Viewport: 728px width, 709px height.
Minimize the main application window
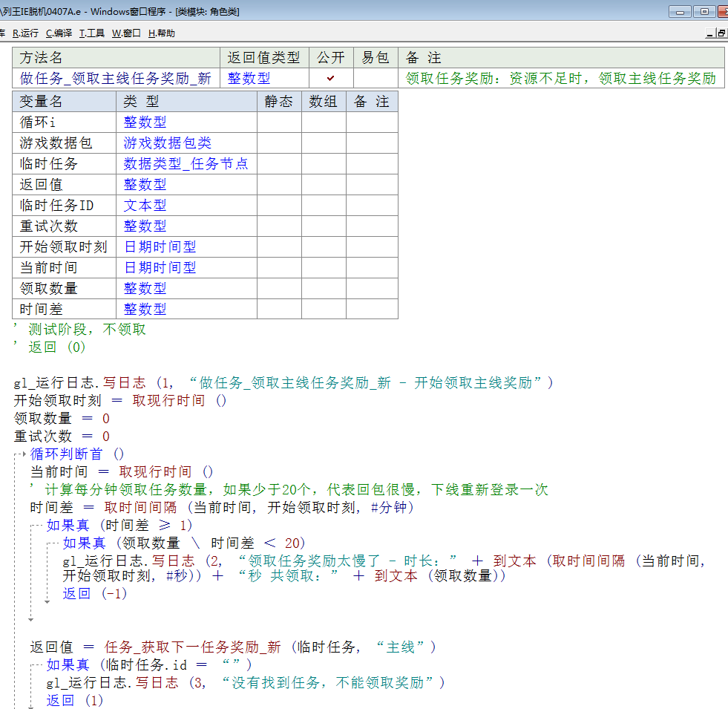click(x=680, y=11)
